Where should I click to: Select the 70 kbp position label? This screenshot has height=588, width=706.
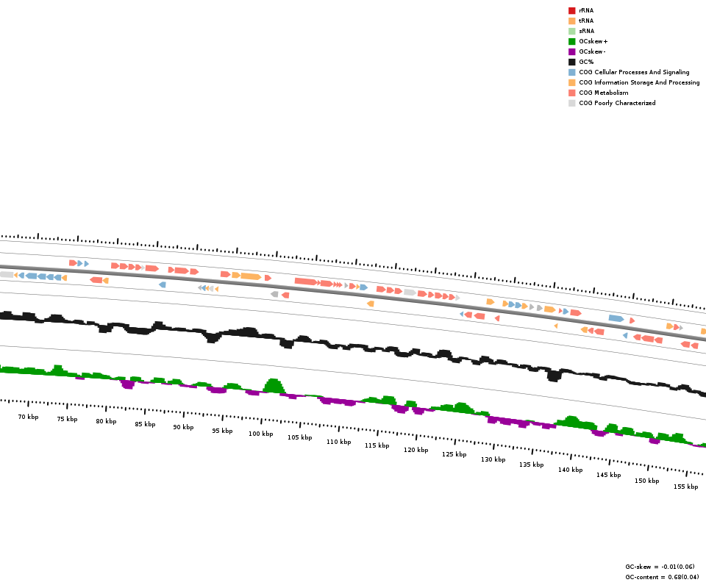click(x=28, y=417)
